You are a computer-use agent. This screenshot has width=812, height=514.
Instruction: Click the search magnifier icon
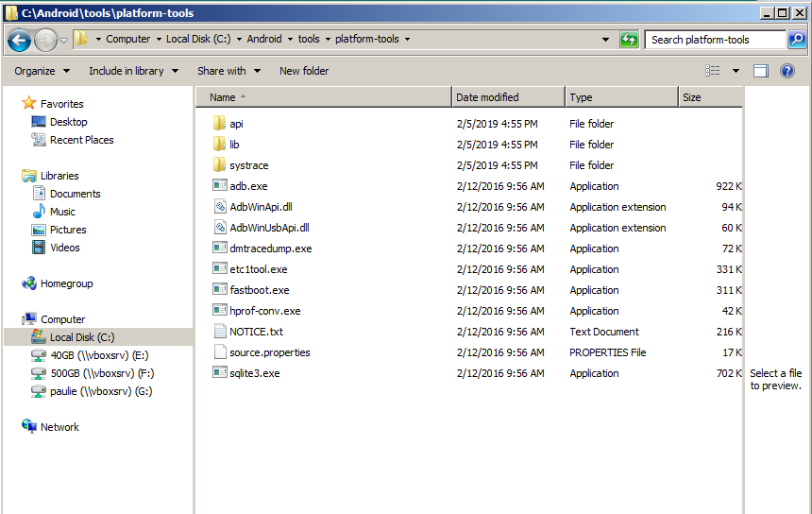pos(798,40)
